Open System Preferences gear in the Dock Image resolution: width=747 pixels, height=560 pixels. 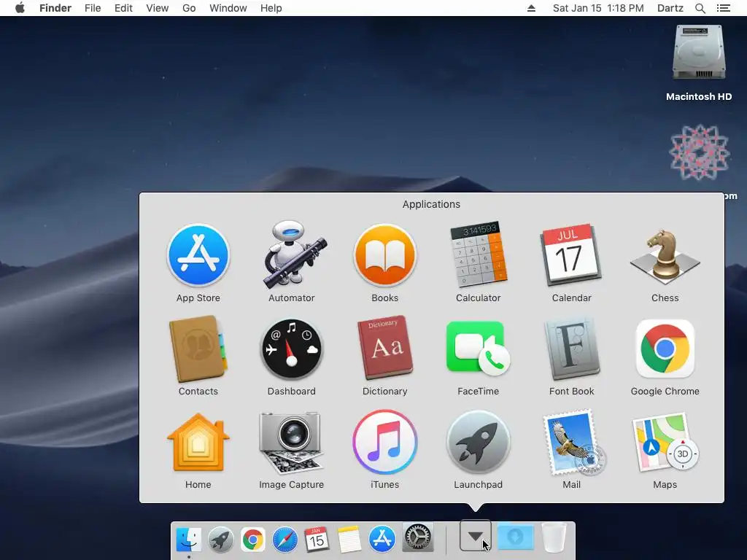pyautogui.click(x=418, y=538)
